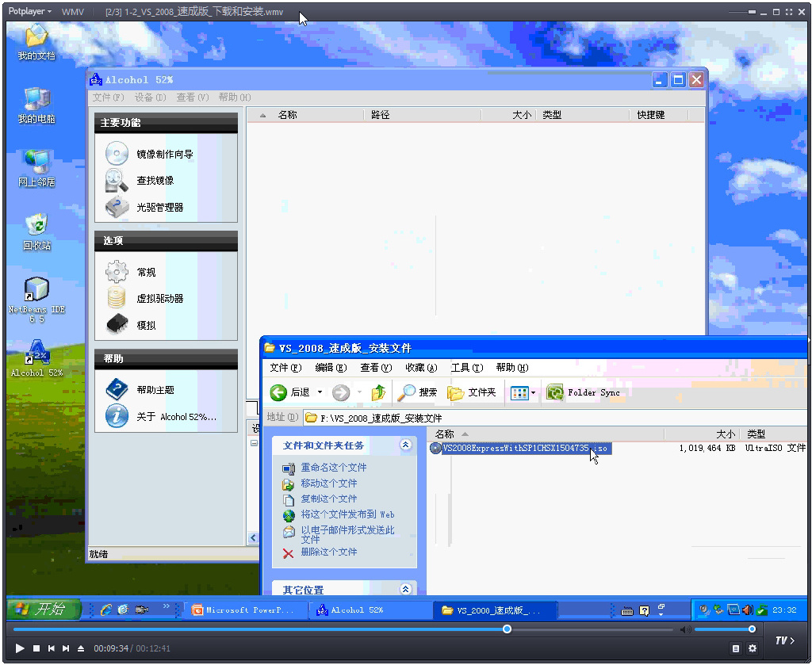The width and height of the screenshot is (812, 665).
Task: Open 设备(D) menu in Alcohol 52%
Action: pyautogui.click(x=150, y=97)
